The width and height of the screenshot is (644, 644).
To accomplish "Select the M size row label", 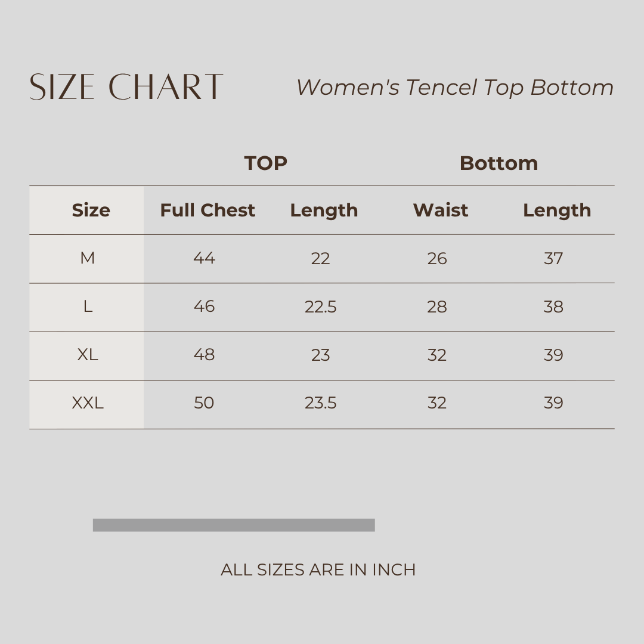I will 88,258.
